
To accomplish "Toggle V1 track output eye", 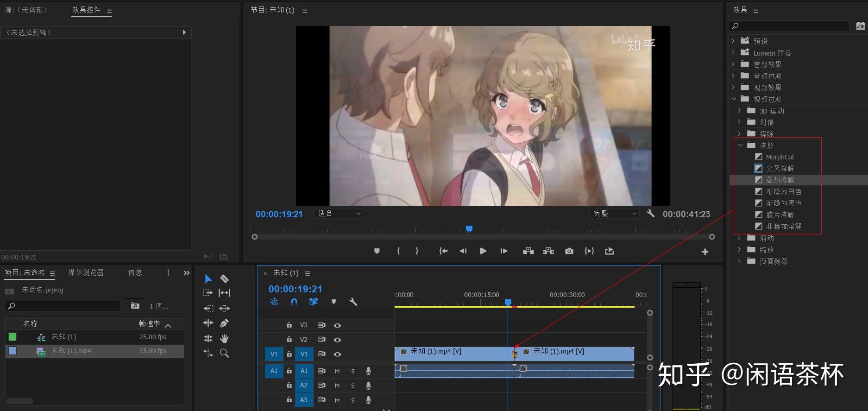I will [x=337, y=354].
